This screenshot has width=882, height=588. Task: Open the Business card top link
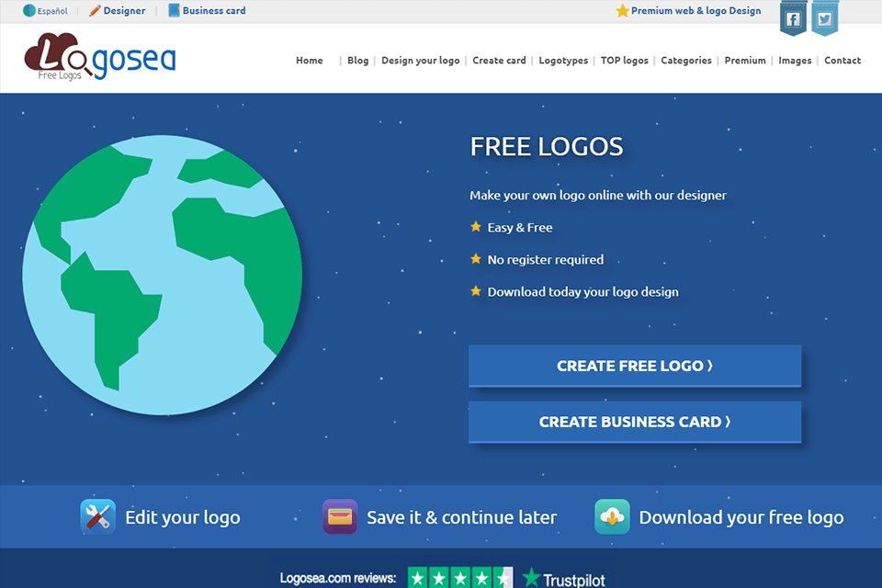click(x=214, y=11)
